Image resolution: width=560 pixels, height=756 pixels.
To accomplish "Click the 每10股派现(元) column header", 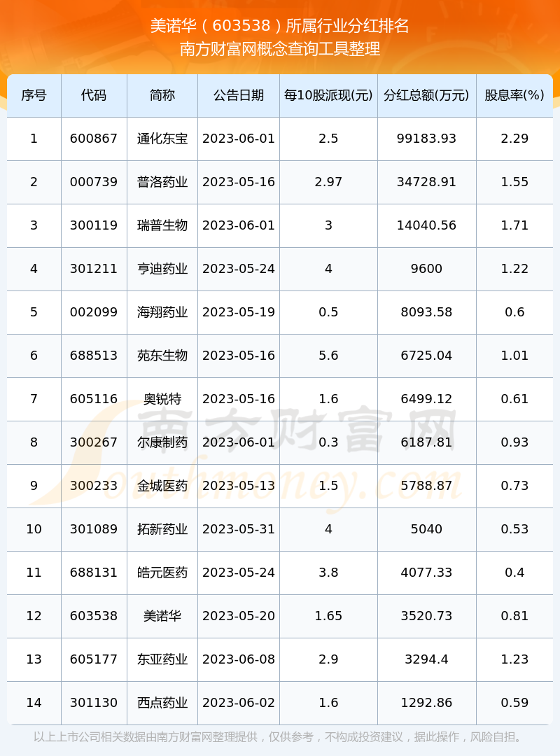I will point(328,95).
